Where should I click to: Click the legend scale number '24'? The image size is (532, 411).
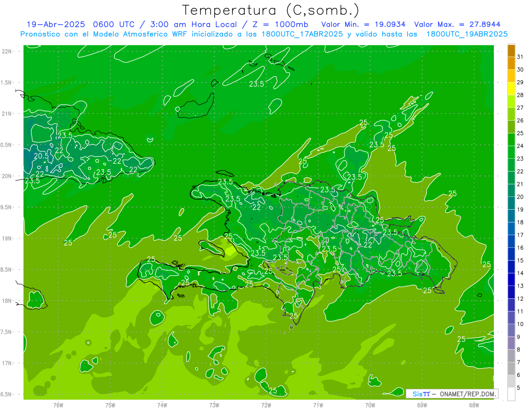coord(520,146)
